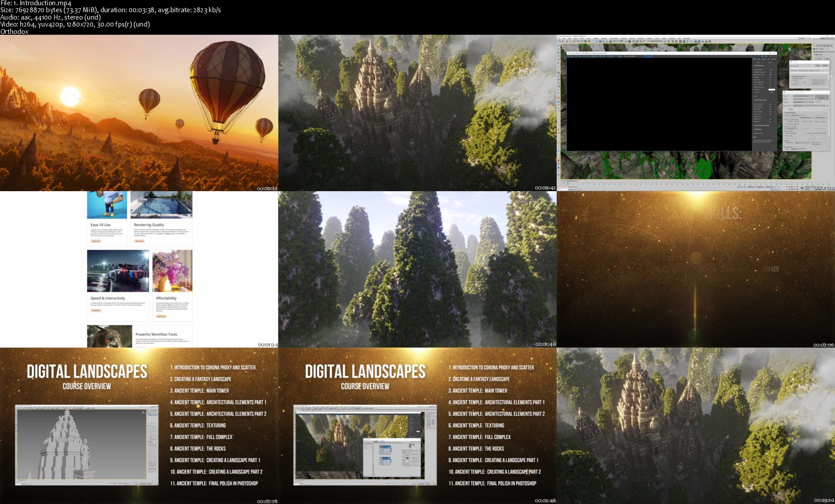Open the Rendering menu in 3ds Max

tap(624, 38)
